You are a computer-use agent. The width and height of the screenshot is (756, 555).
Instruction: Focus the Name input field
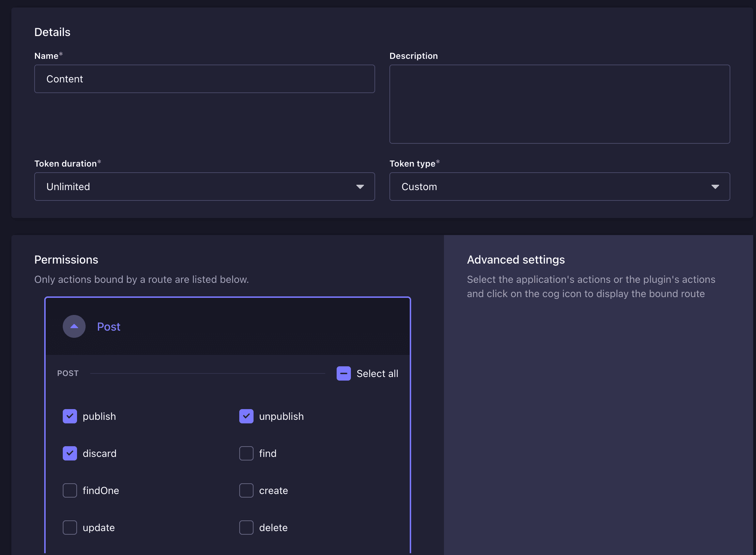coord(205,79)
